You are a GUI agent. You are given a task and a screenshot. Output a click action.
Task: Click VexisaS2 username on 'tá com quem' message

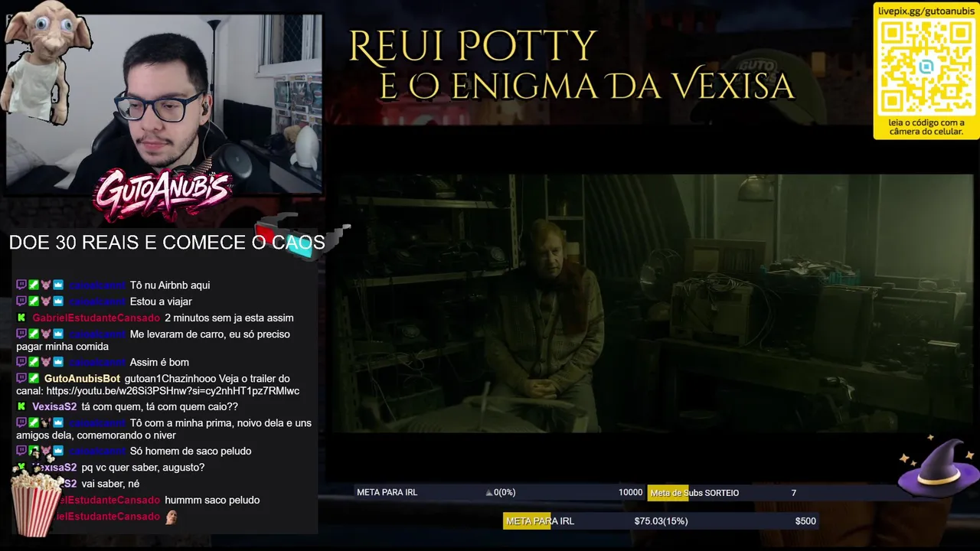54,406
